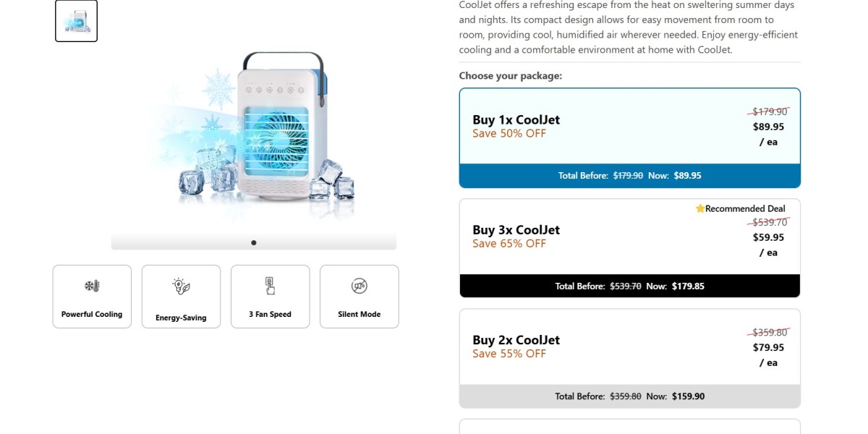
Task: Choose the Buy 2x CoolJet package
Action: (x=630, y=359)
